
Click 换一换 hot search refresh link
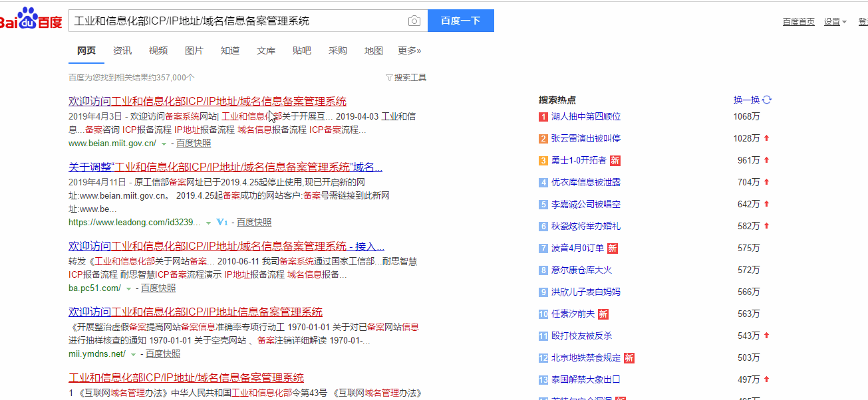click(746, 100)
